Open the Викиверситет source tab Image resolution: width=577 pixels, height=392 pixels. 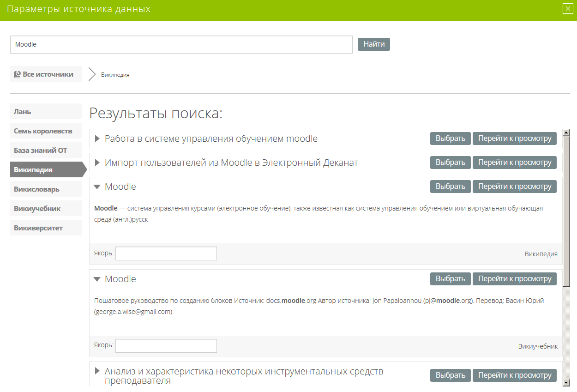(46, 228)
